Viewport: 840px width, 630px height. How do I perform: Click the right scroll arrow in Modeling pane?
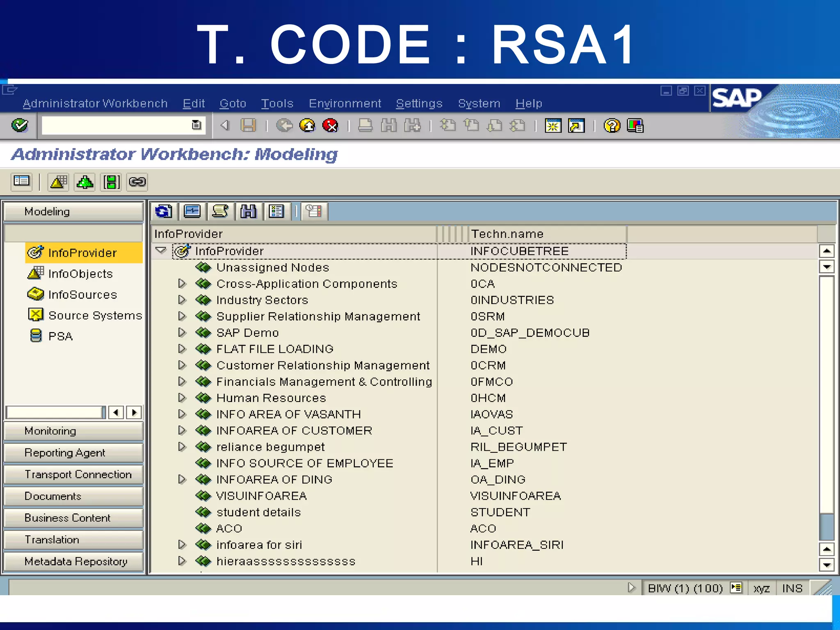coord(134,412)
